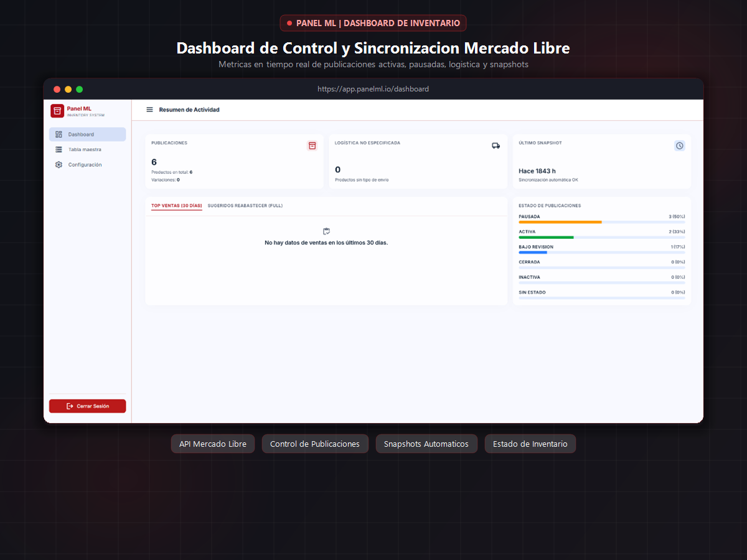Click the Hace 1843 h value
This screenshot has height=560, width=747.
point(537,171)
